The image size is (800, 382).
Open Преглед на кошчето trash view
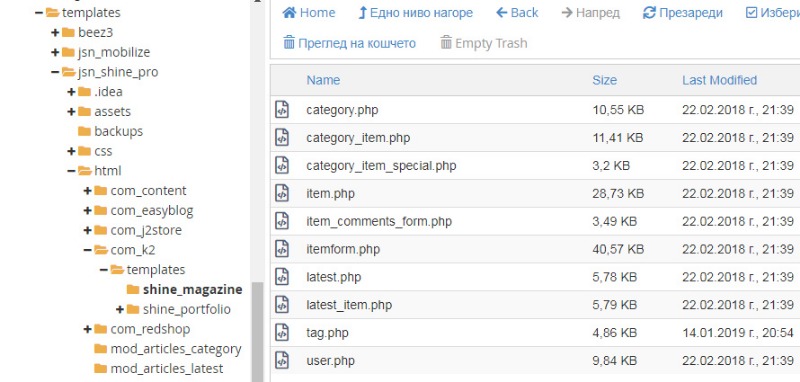pos(349,43)
